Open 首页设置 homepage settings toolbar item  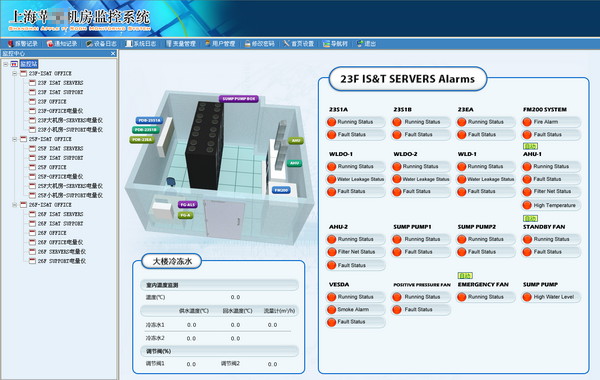(298, 44)
